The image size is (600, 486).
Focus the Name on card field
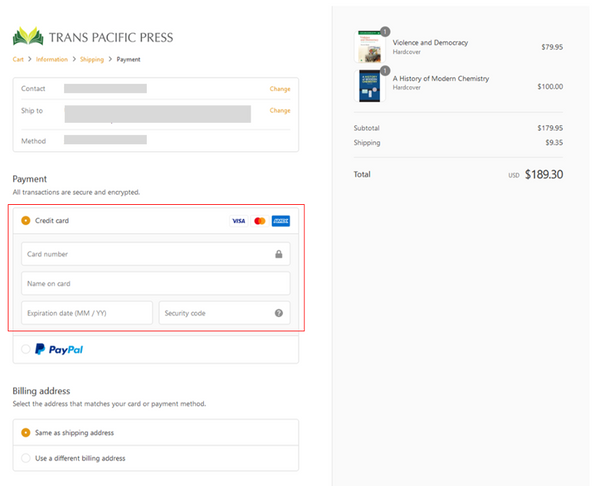tap(155, 283)
